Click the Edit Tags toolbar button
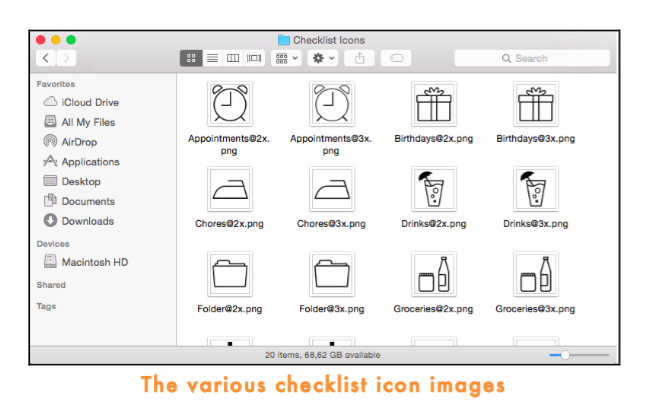This screenshot has width=646, height=412. click(396, 58)
